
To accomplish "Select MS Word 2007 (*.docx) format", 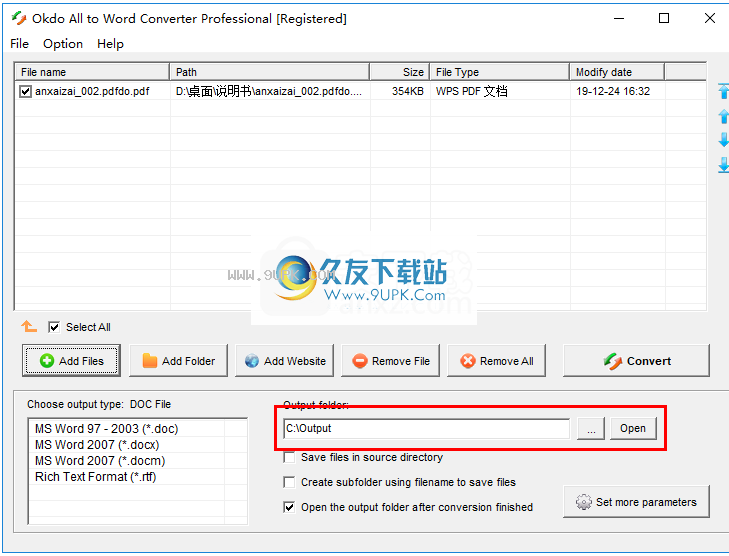I will click(x=97, y=445).
